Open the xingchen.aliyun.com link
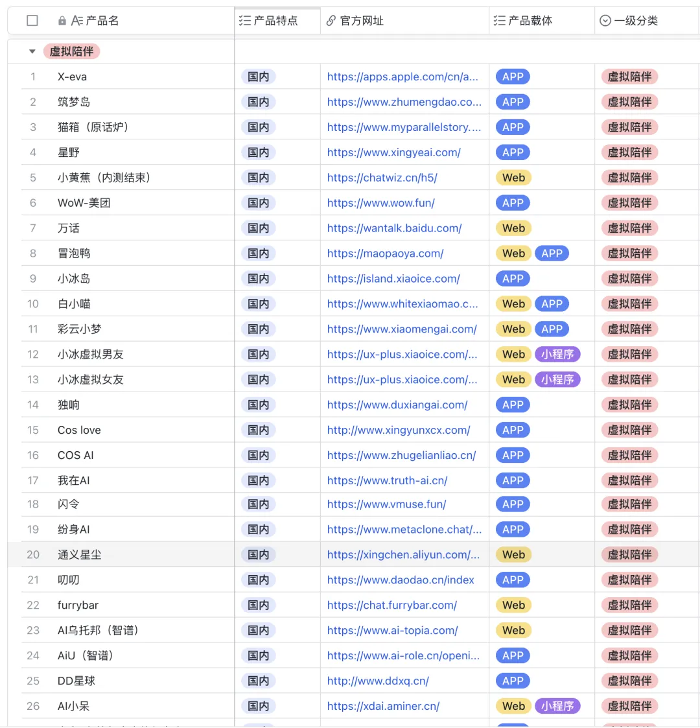 point(403,555)
